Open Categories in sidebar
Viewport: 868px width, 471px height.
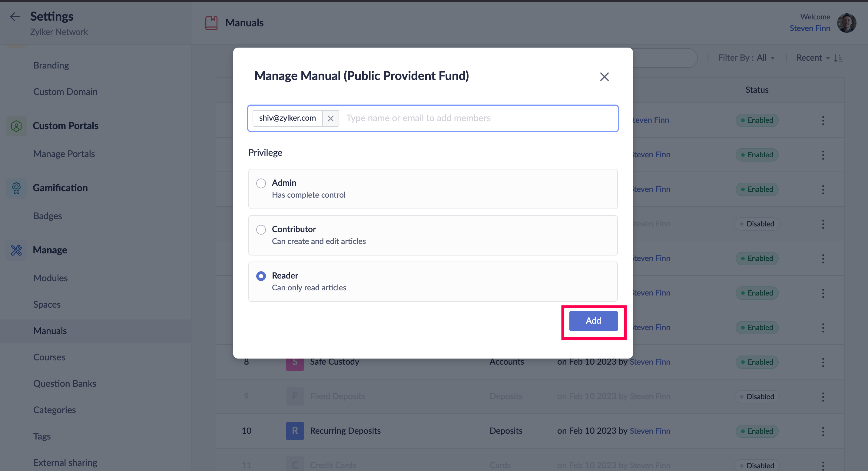[55, 410]
